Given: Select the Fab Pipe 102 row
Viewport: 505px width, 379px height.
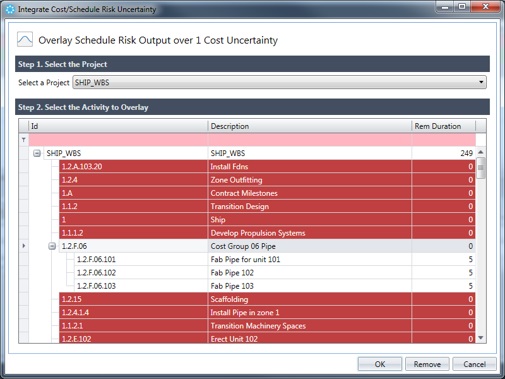Looking at the screenshot, I should click(x=275, y=273).
